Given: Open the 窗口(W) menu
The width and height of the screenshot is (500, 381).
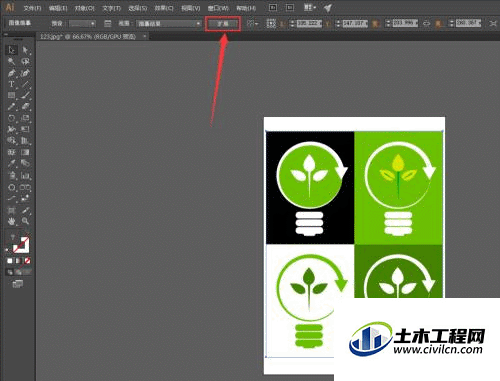Looking at the screenshot, I should coord(218,8).
